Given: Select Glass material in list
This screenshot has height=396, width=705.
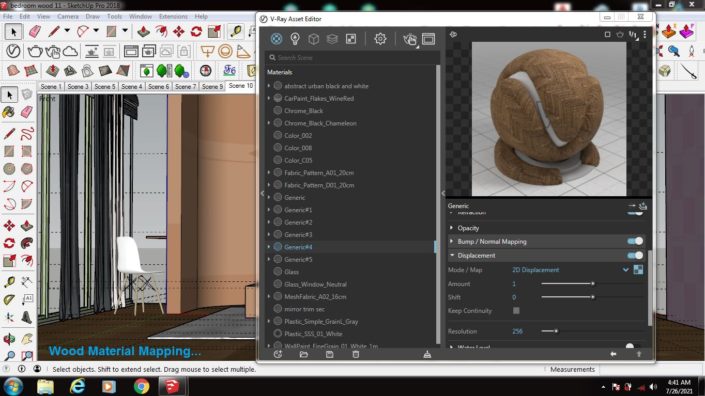Looking at the screenshot, I should click(x=291, y=272).
